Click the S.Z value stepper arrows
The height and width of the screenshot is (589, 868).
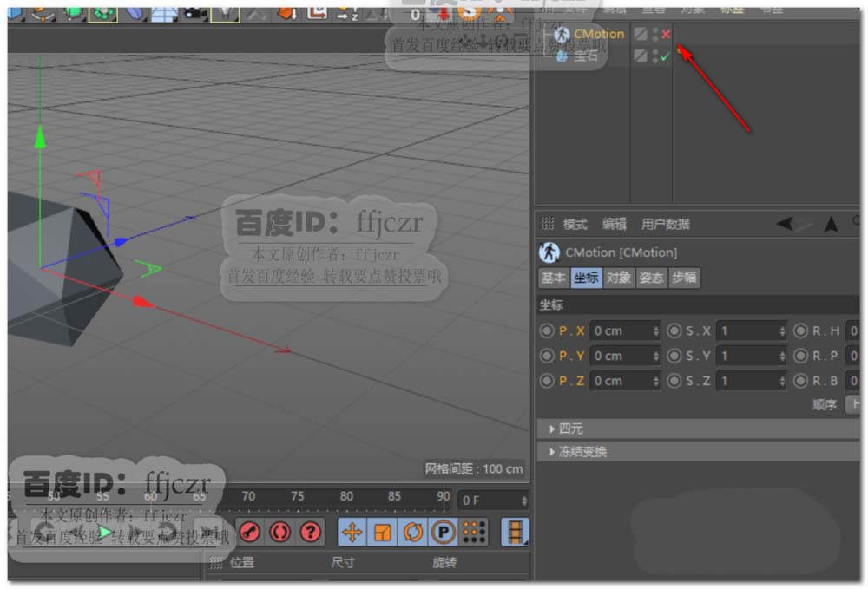click(x=782, y=381)
